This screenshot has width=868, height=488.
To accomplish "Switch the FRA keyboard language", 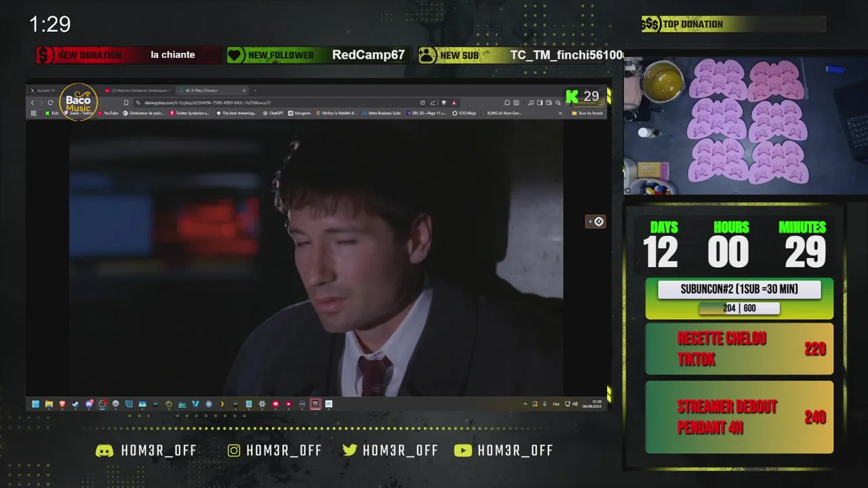I will pyautogui.click(x=556, y=404).
